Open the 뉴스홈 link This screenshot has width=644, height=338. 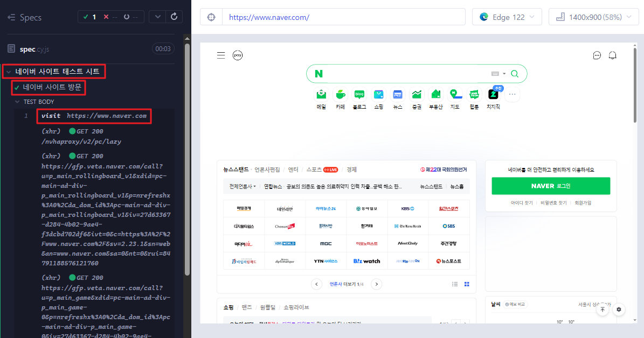click(456, 187)
